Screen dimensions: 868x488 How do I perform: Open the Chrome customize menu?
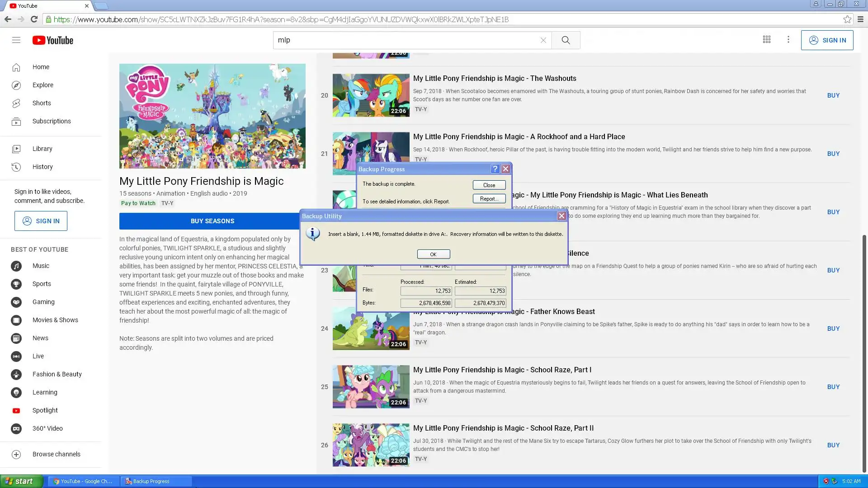tap(860, 19)
